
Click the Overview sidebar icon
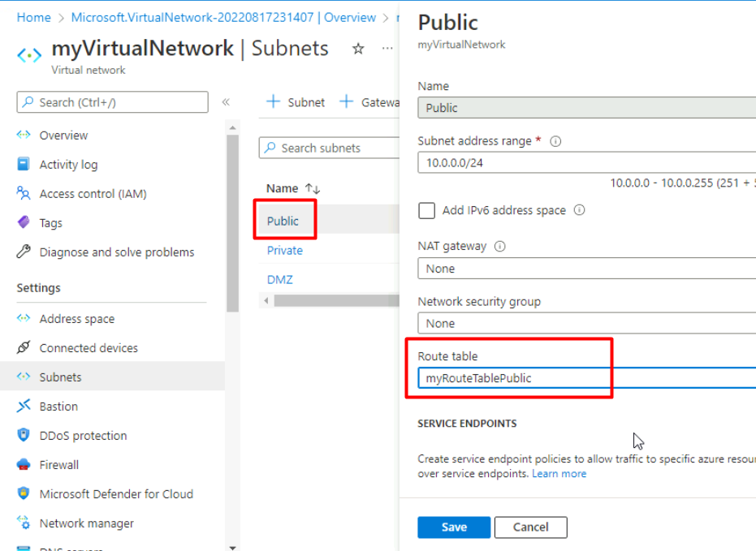23,135
